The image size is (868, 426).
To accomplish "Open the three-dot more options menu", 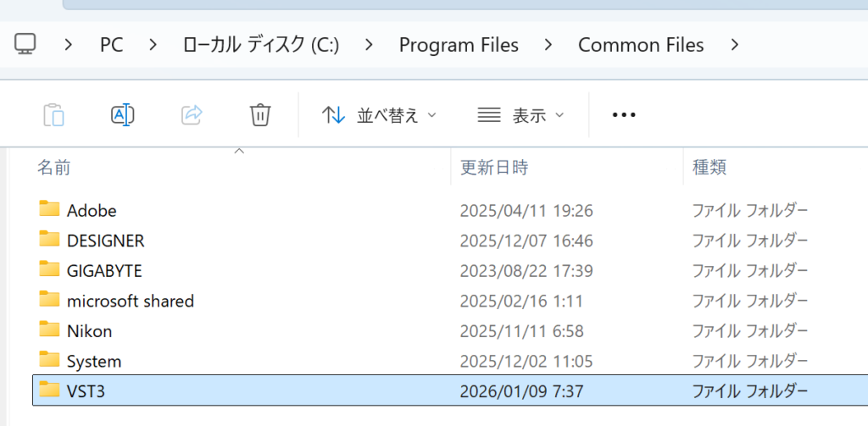I will (x=624, y=115).
